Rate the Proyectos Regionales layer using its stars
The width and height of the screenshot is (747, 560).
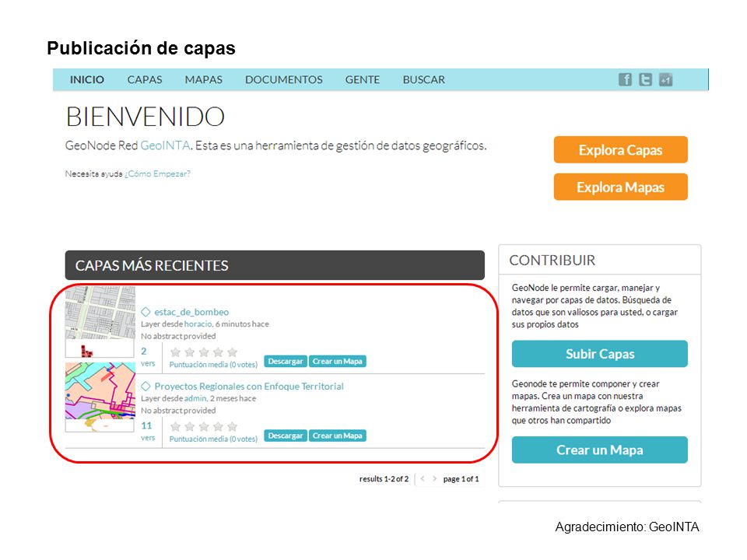204,427
